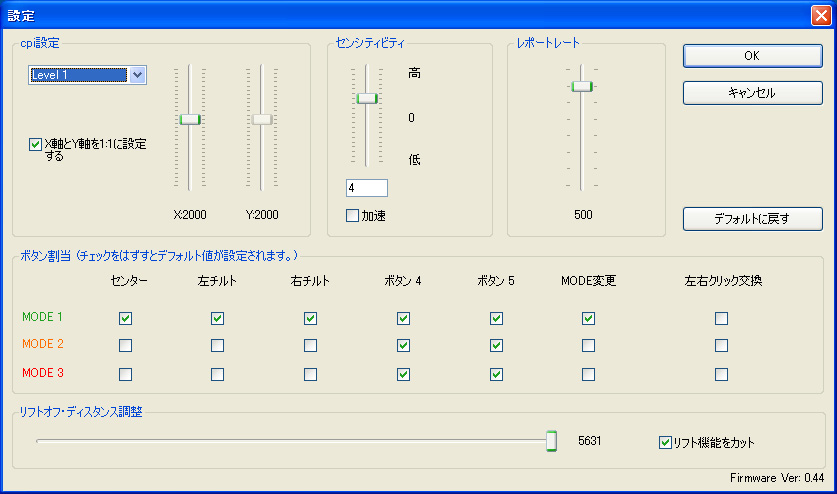Uncheck MODE 2 ボタン 4 checkbox
Image resolution: width=837 pixels, height=494 pixels.
click(403, 346)
